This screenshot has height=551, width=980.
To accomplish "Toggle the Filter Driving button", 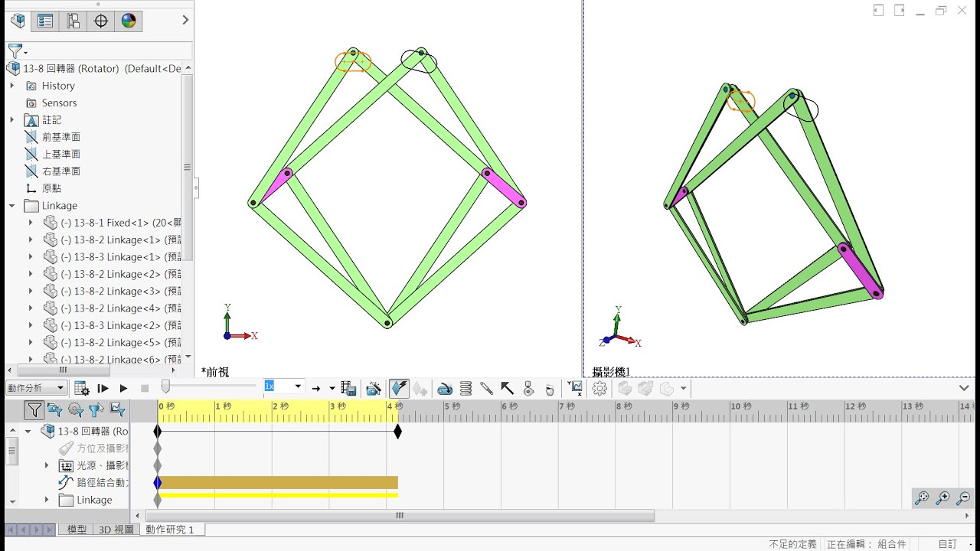I will click(75, 410).
